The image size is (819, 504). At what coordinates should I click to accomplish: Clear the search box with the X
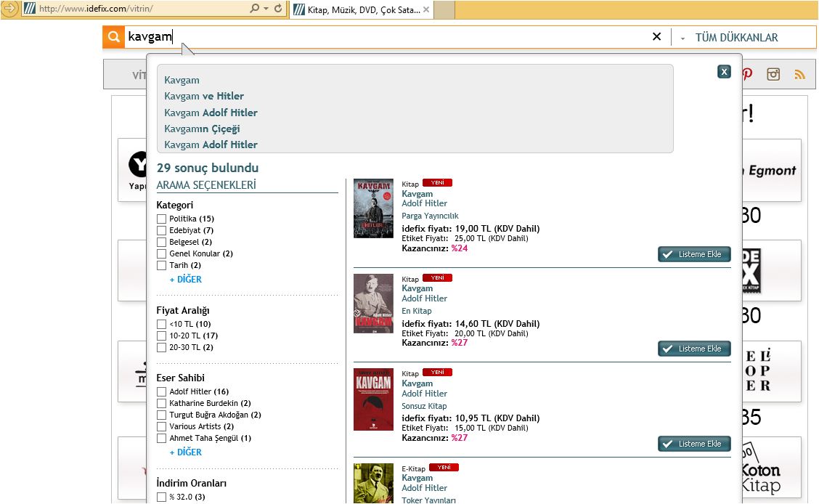pos(656,36)
